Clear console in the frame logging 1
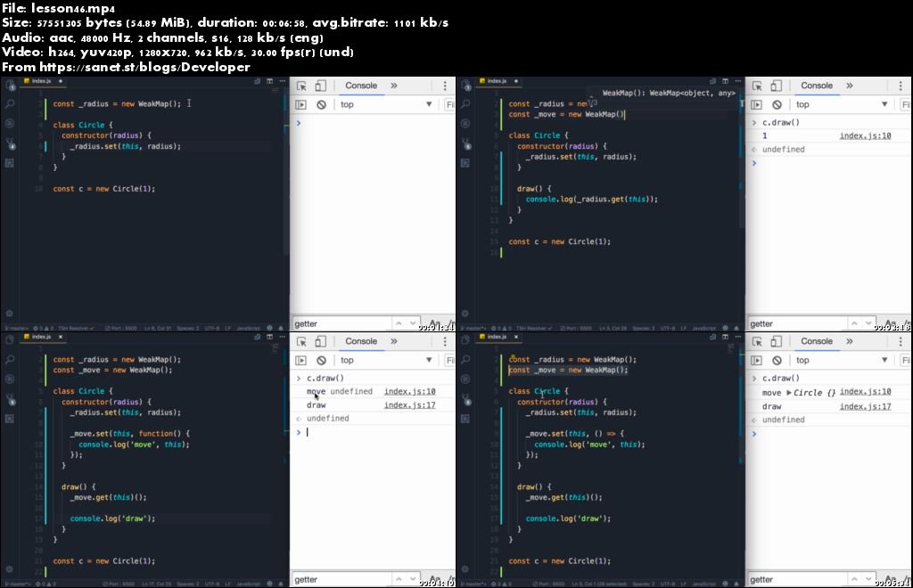 777,105
